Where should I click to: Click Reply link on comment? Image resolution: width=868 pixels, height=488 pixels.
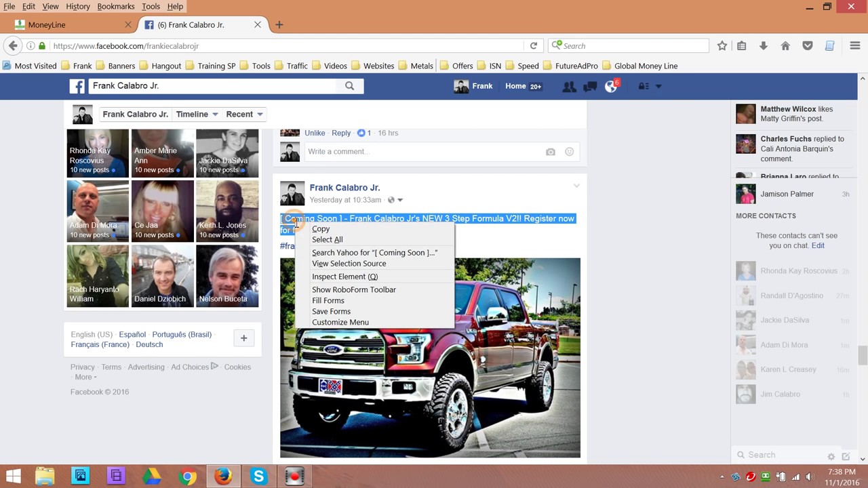click(341, 133)
